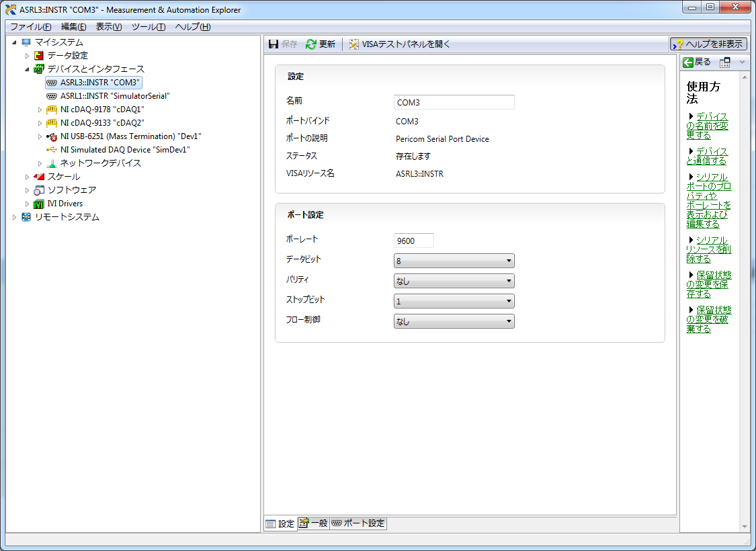The image size is (756, 551).
Task: Click the スケール icon in tree
Action: click(x=39, y=177)
